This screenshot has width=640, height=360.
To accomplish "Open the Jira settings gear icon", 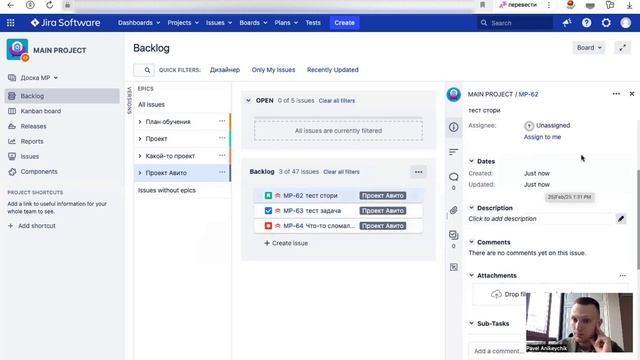I will (x=606, y=23).
